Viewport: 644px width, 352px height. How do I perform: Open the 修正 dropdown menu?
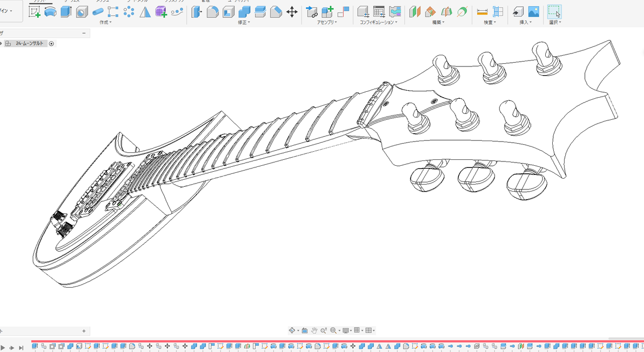tap(244, 23)
